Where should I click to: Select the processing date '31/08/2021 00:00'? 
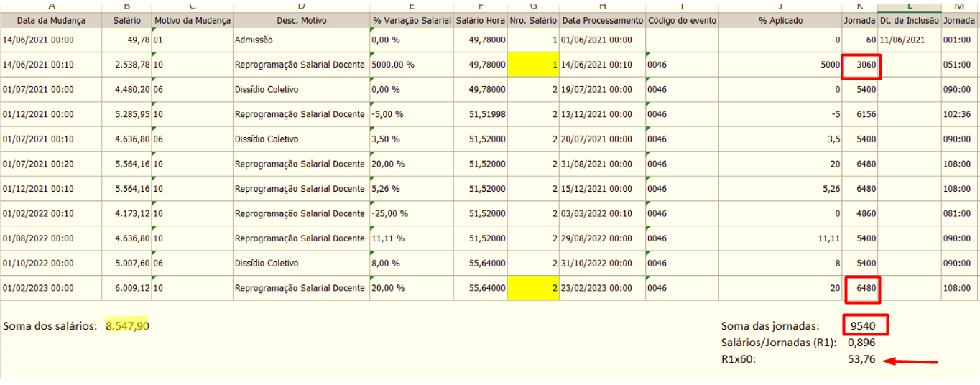[x=602, y=164]
